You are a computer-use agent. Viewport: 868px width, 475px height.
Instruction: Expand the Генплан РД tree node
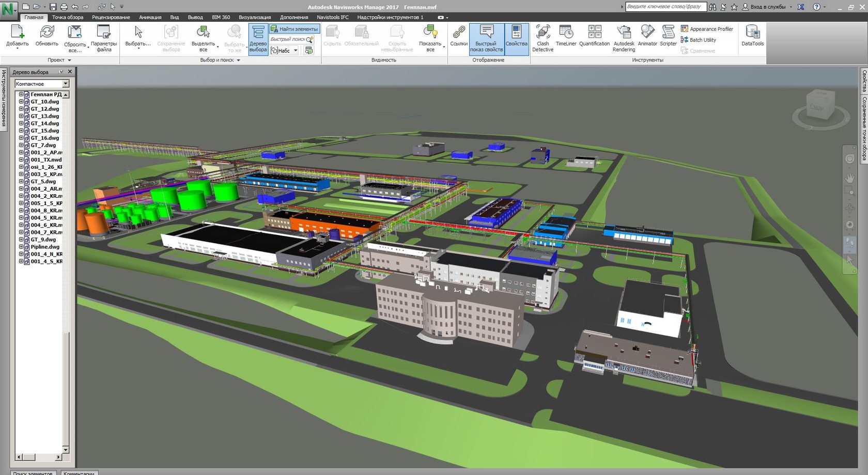[x=21, y=94]
